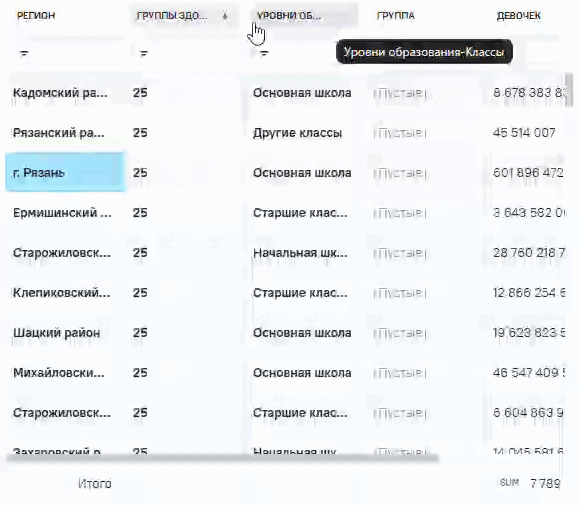Image resolution: width=581 pixels, height=505 pixels.
Task: Click the Шацкий район cell
Action: coord(57,333)
